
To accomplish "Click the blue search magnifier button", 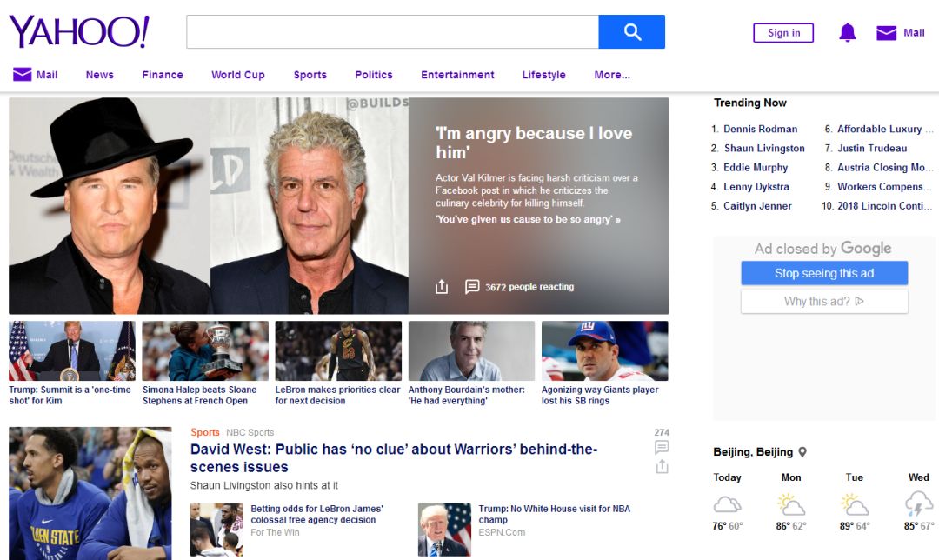I will pos(632,32).
